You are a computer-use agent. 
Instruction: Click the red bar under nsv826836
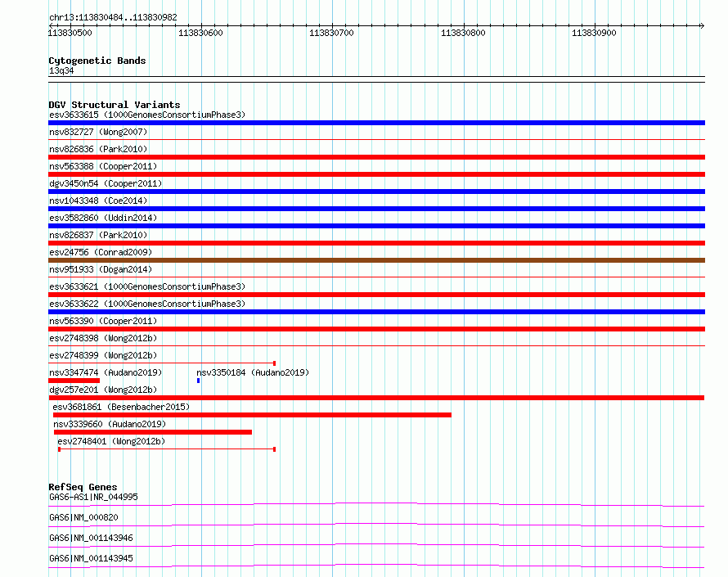[x=376, y=157]
